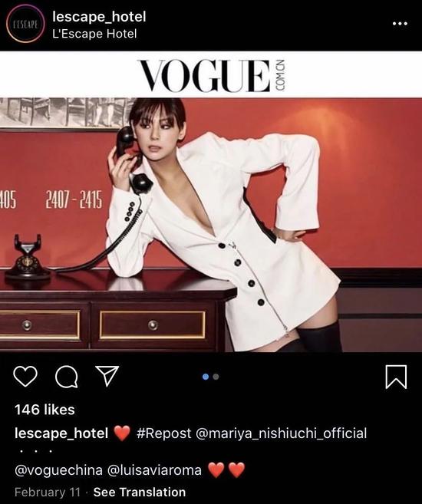Click lescape_hotel username in caption
422x504 pixels.
pyautogui.click(x=61, y=433)
